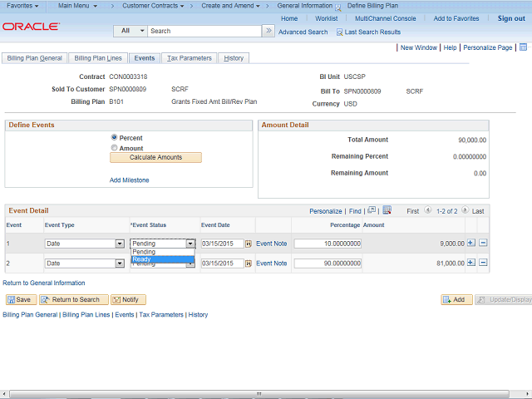Image resolution: width=532 pixels, height=399 pixels.
Task: Select the Percent radio button
Action: (115, 137)
